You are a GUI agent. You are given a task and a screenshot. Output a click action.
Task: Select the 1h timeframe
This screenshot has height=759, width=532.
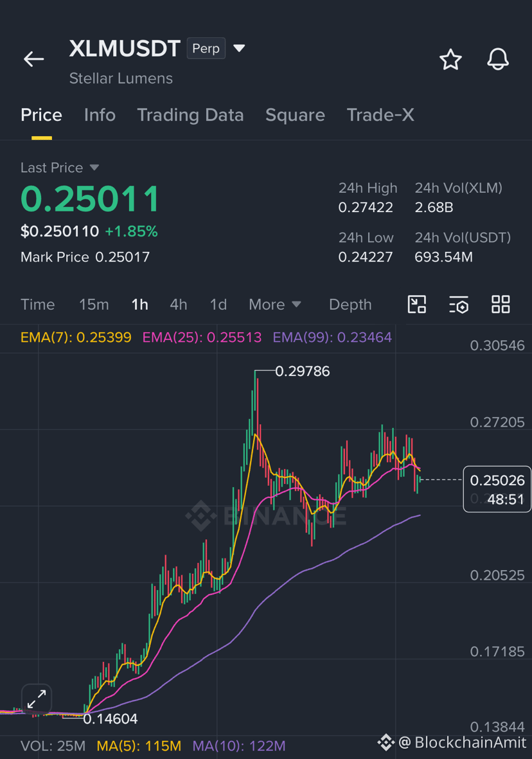(x=140, y=305)
